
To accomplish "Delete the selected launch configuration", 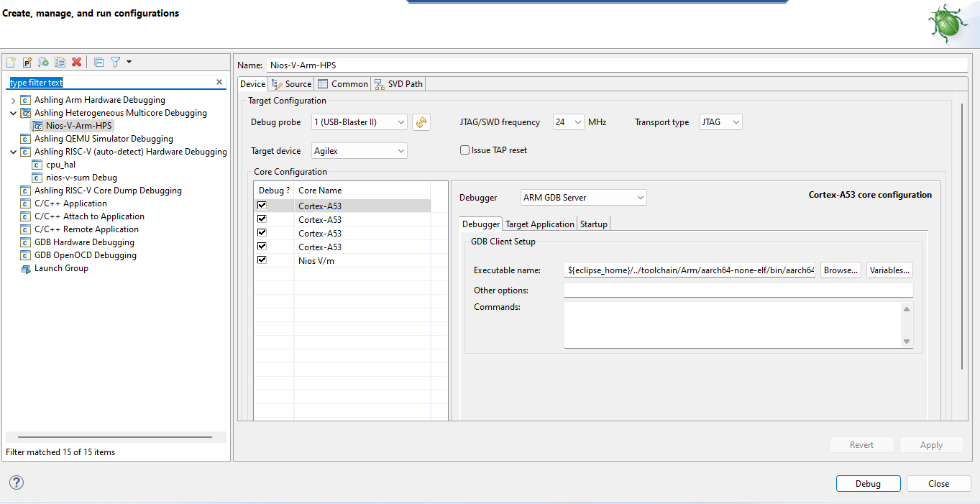I will (77, 63).
